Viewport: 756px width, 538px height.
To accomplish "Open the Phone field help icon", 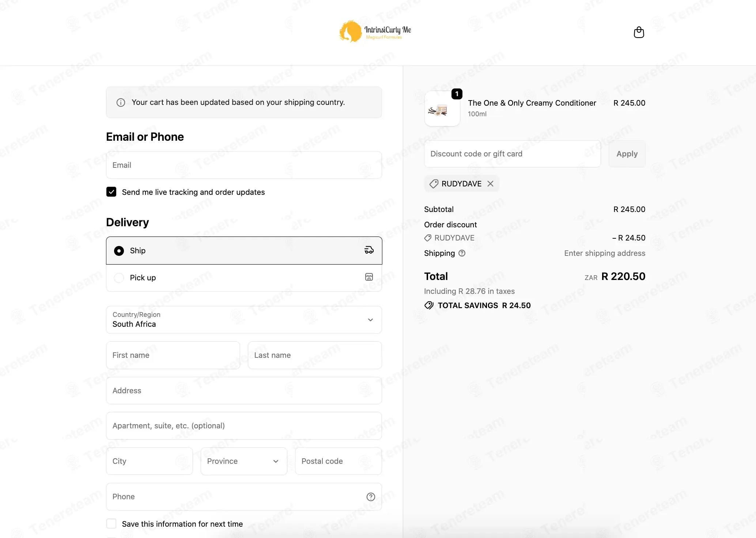I will coord(371,497).
